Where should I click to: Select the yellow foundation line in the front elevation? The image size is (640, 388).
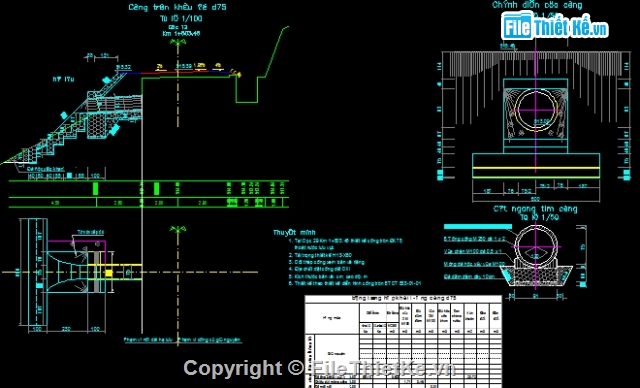536,168
